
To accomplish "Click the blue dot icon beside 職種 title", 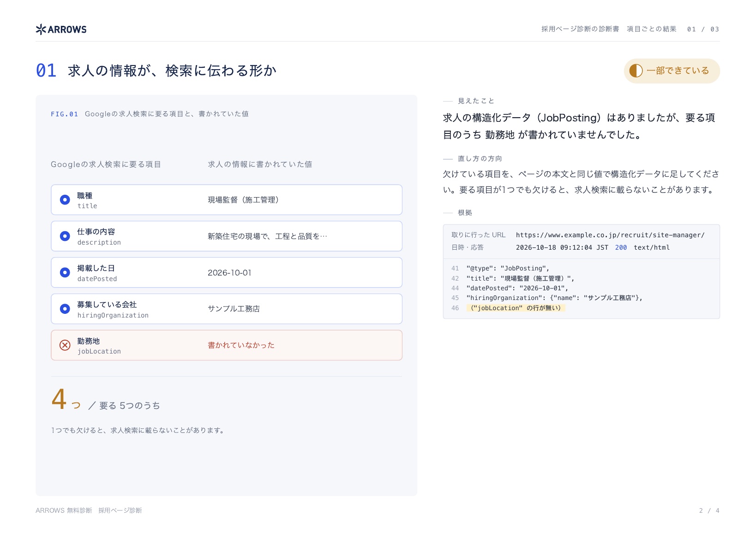I will click(x=65, y=200).
